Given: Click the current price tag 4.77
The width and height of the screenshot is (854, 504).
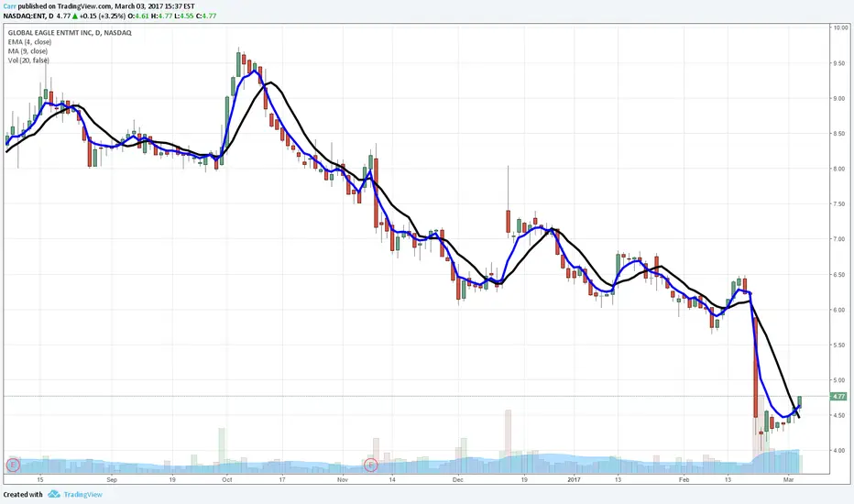Looking at the screenshot, I should pyautogui.click(x=838, y=396).
